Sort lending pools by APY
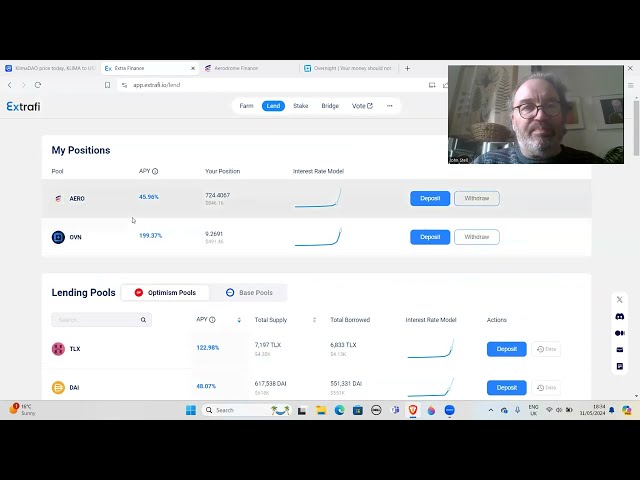 point(239,320)
